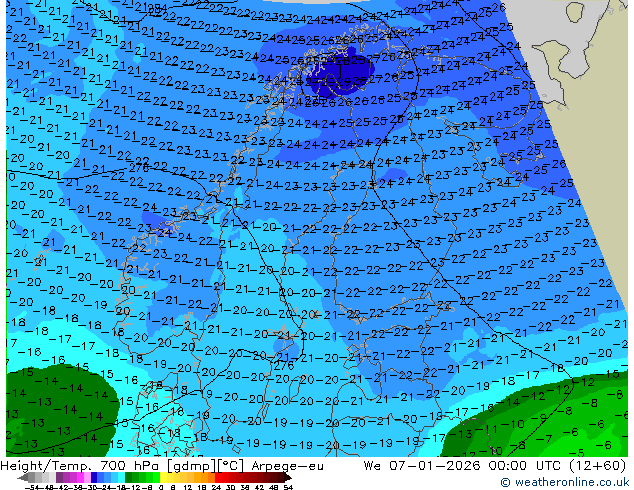Click the weatheronline.co.uk copyright link
Screen dimensions: 634x490
pyautogui.click(x=564, y=482)
